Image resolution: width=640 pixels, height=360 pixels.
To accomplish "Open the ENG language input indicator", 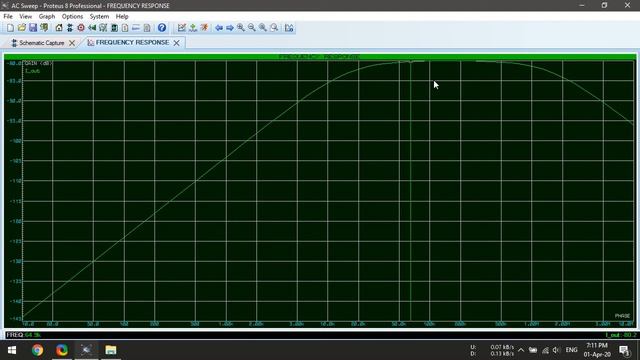I will click(571, 350).
